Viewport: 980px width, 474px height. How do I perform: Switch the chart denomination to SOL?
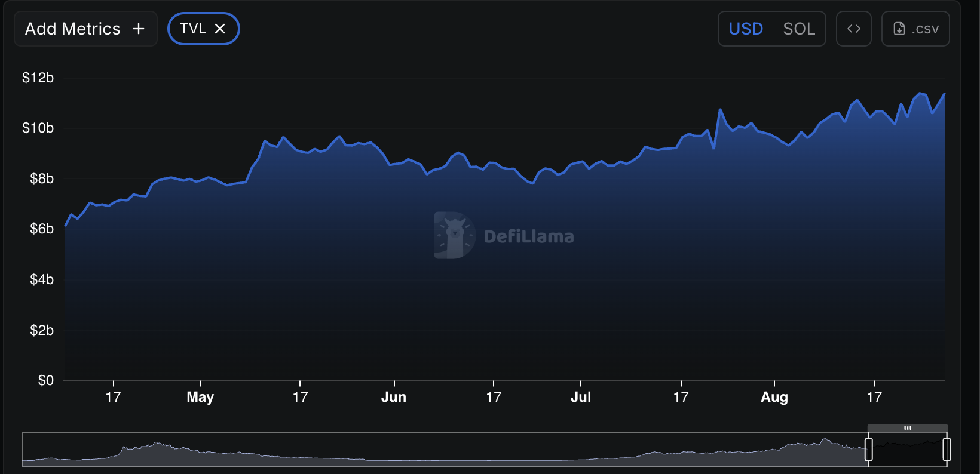(x=799, y=29)
